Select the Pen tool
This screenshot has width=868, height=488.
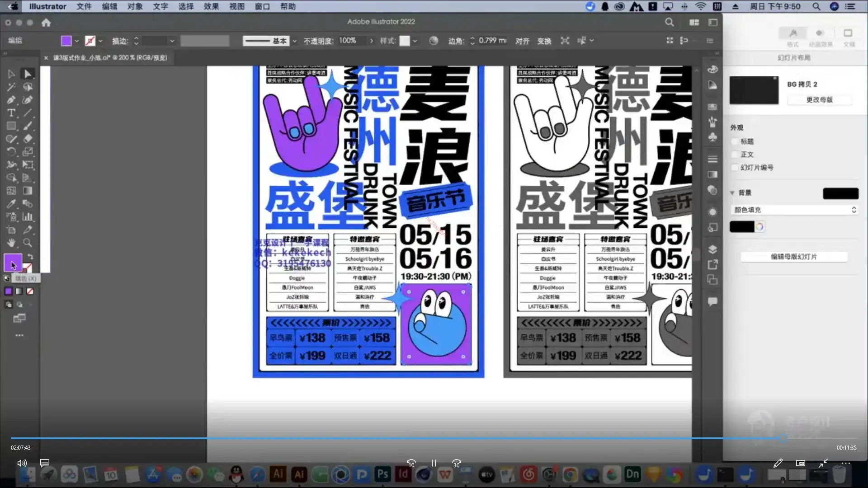tap(11, 100)
